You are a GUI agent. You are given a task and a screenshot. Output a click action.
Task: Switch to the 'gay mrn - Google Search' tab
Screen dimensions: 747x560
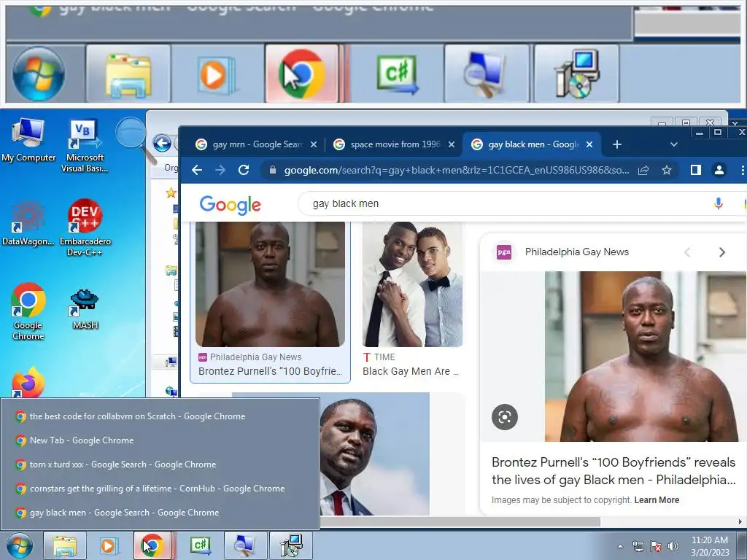tap(256, 144)
